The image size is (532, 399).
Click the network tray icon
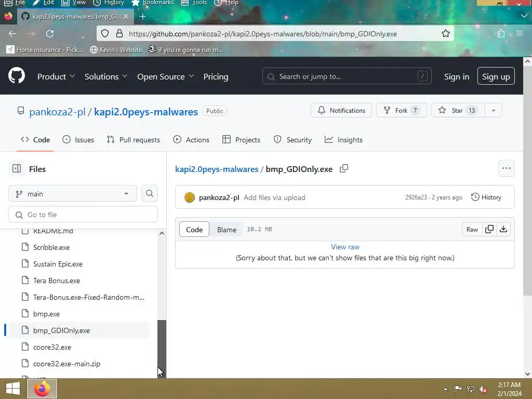pos(471,389)
